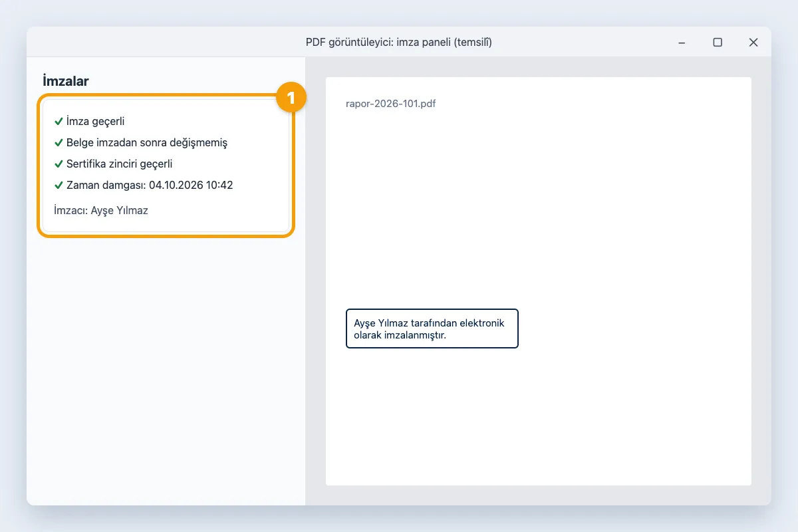Click the file name "rapor-2026-101.pdf"
The width and height of the screenshot is (798, 532).
tap(391, 104)
